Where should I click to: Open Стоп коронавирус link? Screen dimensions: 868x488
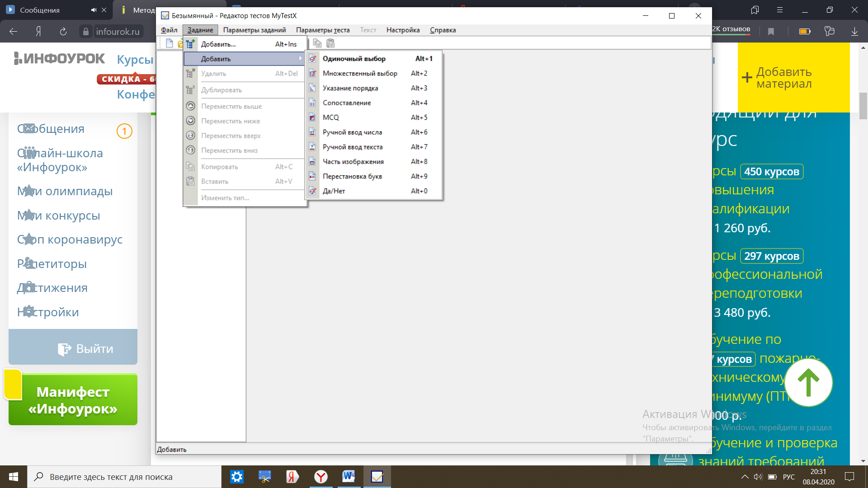pyautogui.click(x=70, y=239)
